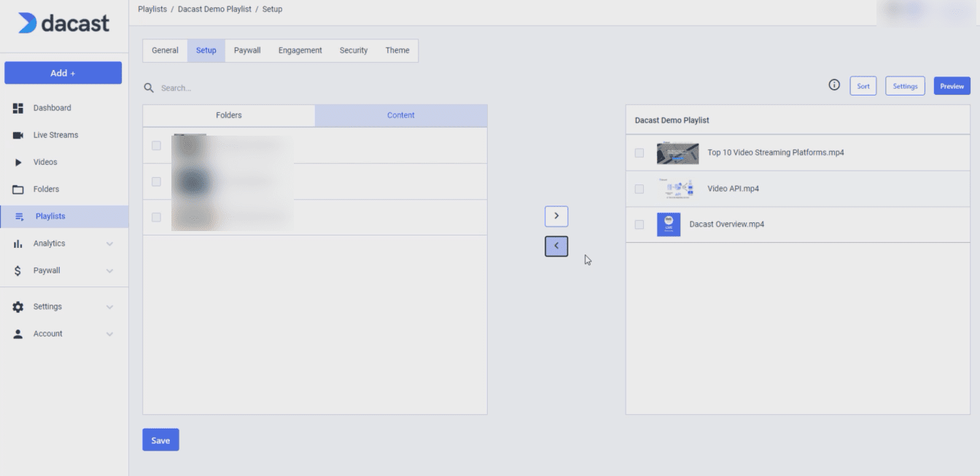Image resolution: width=980 pixels, height=476 pixels.
Task: Click the right arrow to add content
Action: tap(556, 216)
